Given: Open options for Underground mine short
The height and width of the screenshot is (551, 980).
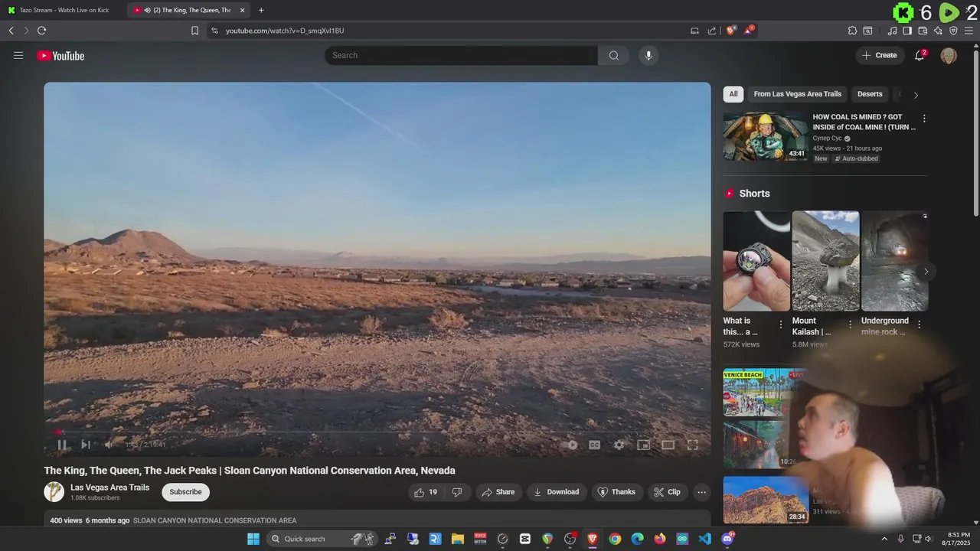Looking at the screenshot, I should [x=919, y=324].
